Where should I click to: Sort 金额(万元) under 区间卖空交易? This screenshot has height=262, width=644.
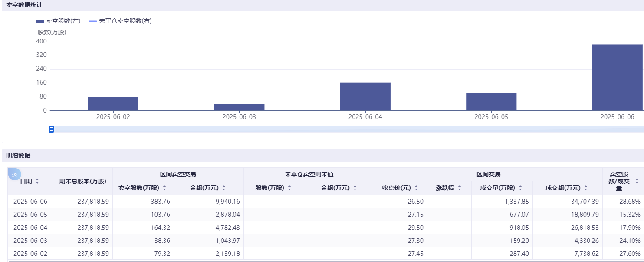224,188
